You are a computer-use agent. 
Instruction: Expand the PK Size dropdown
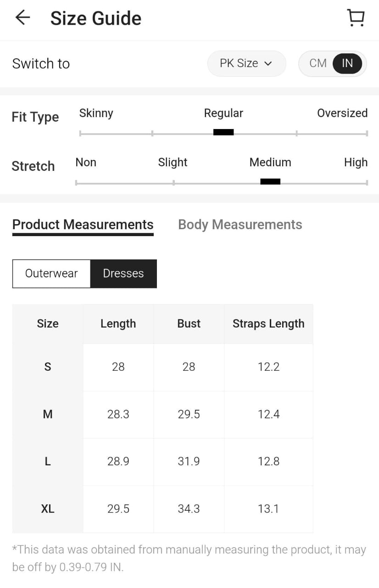pos(246,63)
